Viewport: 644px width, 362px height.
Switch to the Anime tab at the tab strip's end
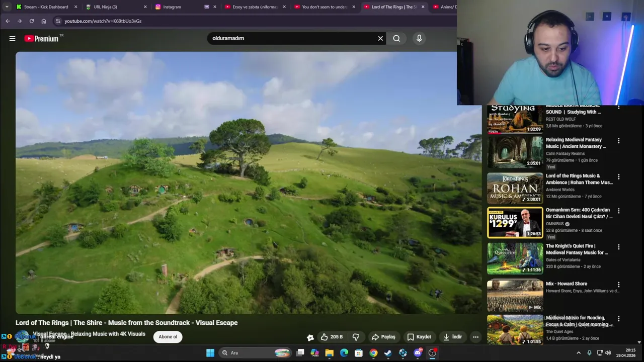tap(445, 7)
